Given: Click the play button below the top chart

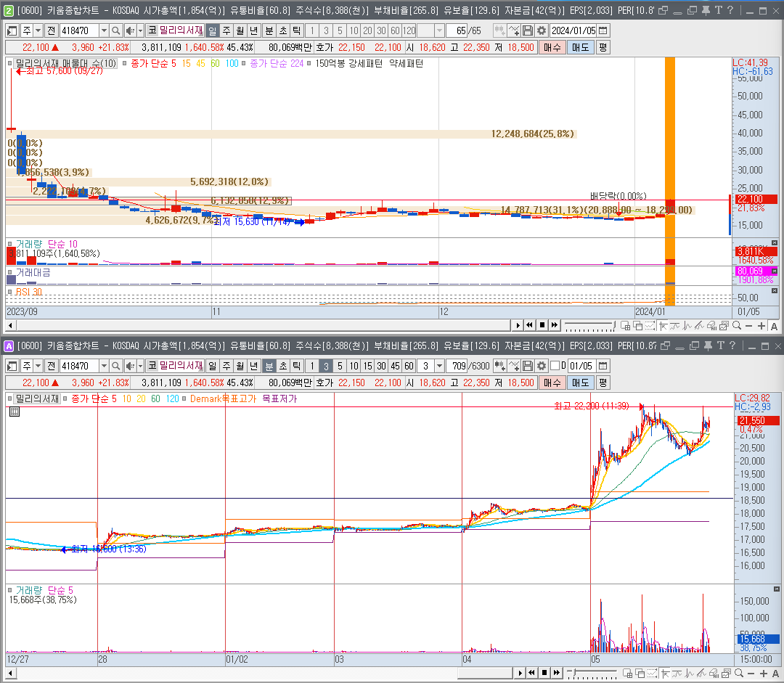Looking at the screenshot, I should 518,325.
